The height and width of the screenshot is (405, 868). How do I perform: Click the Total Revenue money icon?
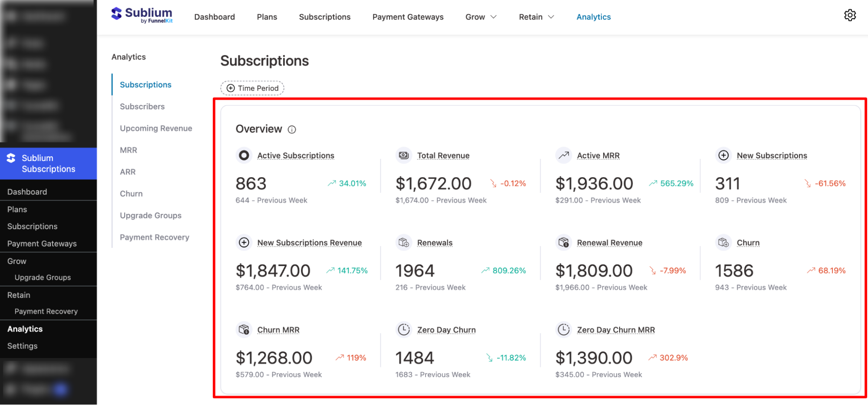coord(404,155)
